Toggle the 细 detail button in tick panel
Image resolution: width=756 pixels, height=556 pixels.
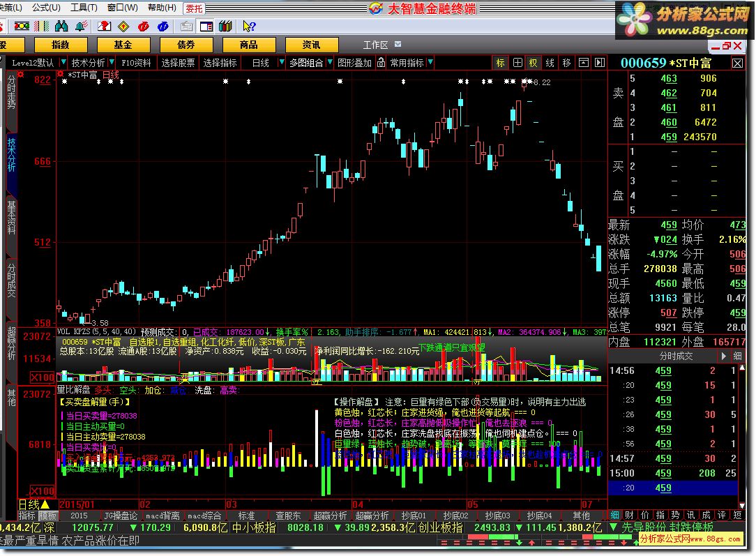[738, 356]
